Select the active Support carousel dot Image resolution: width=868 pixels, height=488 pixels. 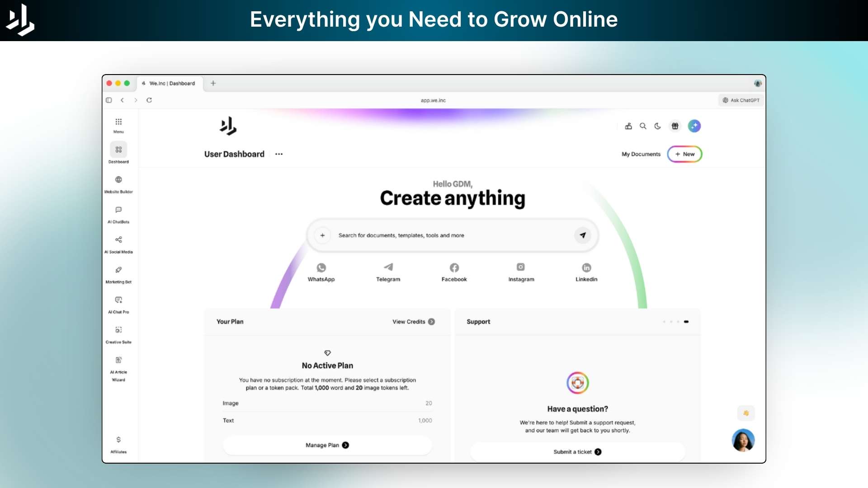click(686, 322)
